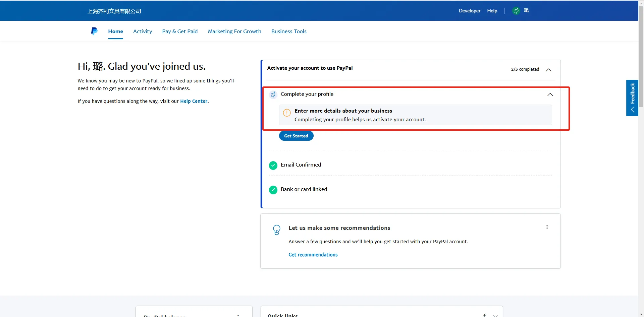Open the Activity tab
The width and height of the screenshot is (644, 317).
[x=143, y=31]
